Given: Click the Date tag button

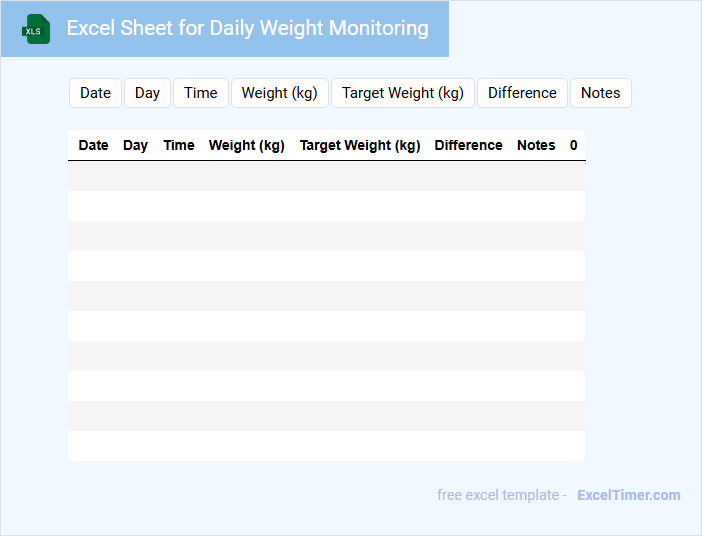Looking at the screenshot, I should point(95,93).
